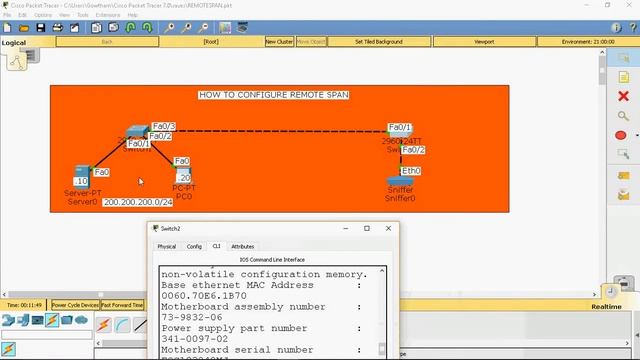Select the Add Simple PDU envelope tool
640x360 pixels.
tap(623, 176)
